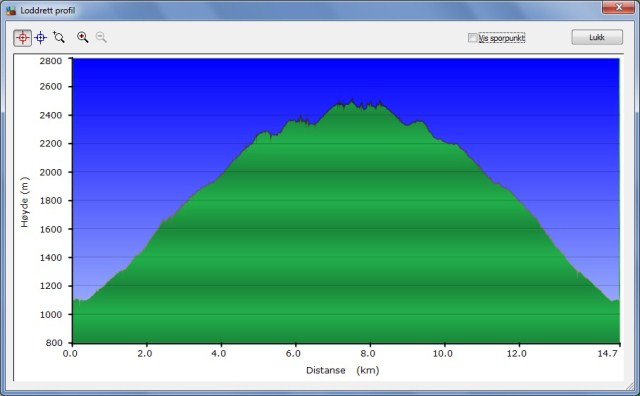
Task: Select the blue crosshair measure tool
Action: coord(41,38)
